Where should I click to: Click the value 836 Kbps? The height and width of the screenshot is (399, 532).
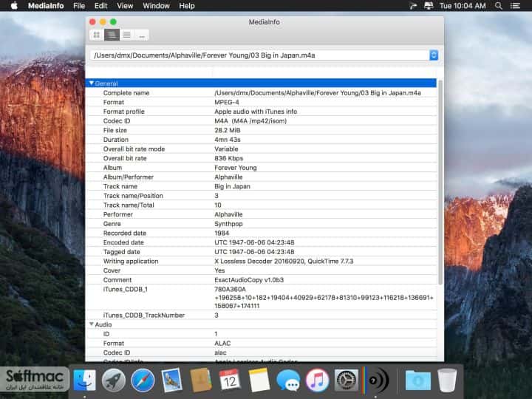click(x=228, y=158)
